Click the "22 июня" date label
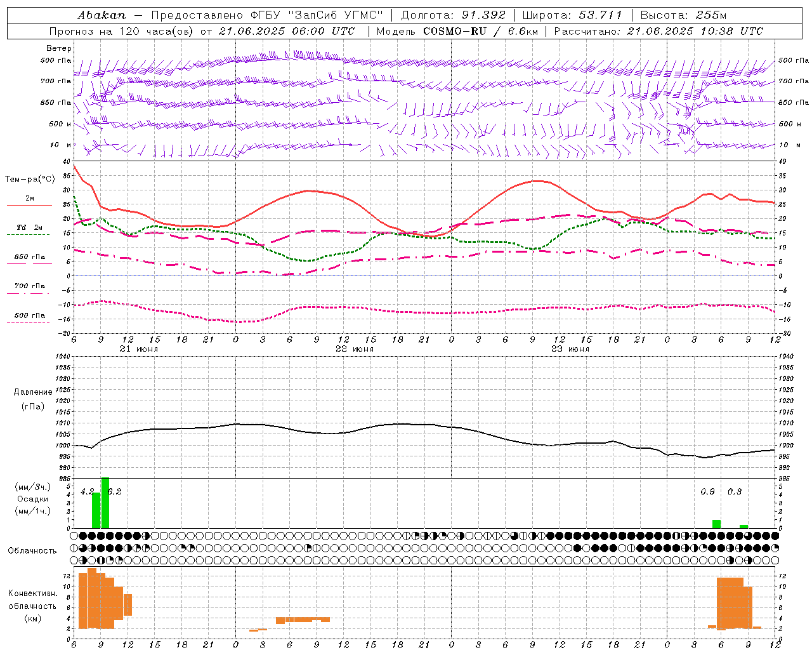The height and width of the screenshot is (650, 812). pyautogui.click(x=355, y=349)
